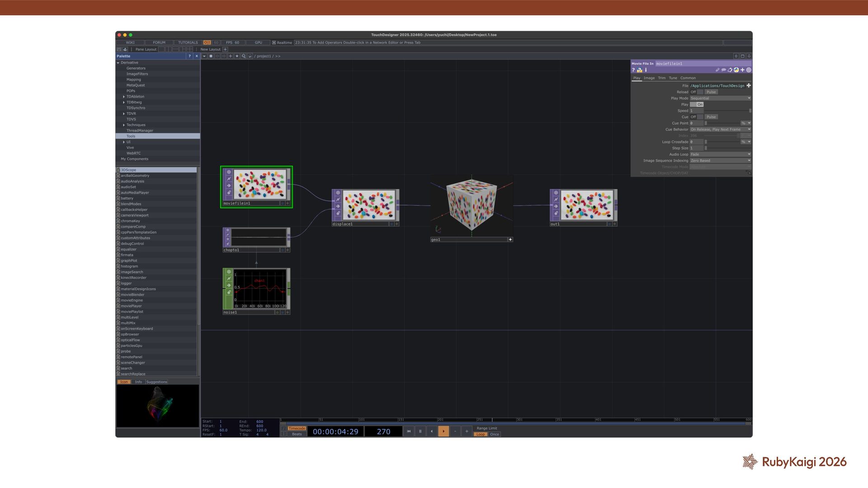This screenshot has height=488, width=868.
Task: Click the file browse plus icon
Action: point(749,85)
